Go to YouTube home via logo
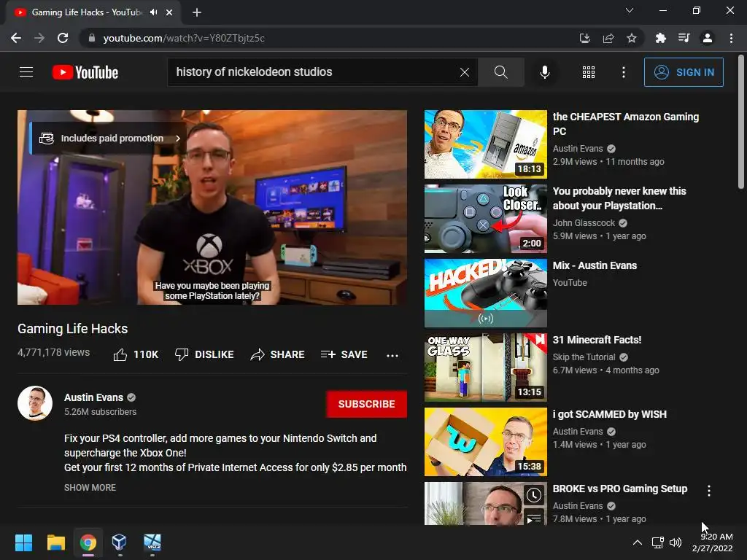Image resolution: width=747 pixels, height=560 pixels. (x=85, y=72)
